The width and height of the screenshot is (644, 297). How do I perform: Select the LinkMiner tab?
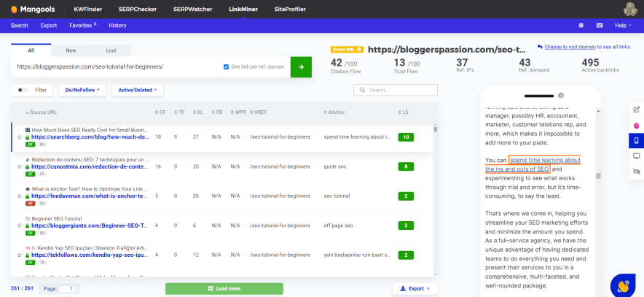[x=243, y=9]
